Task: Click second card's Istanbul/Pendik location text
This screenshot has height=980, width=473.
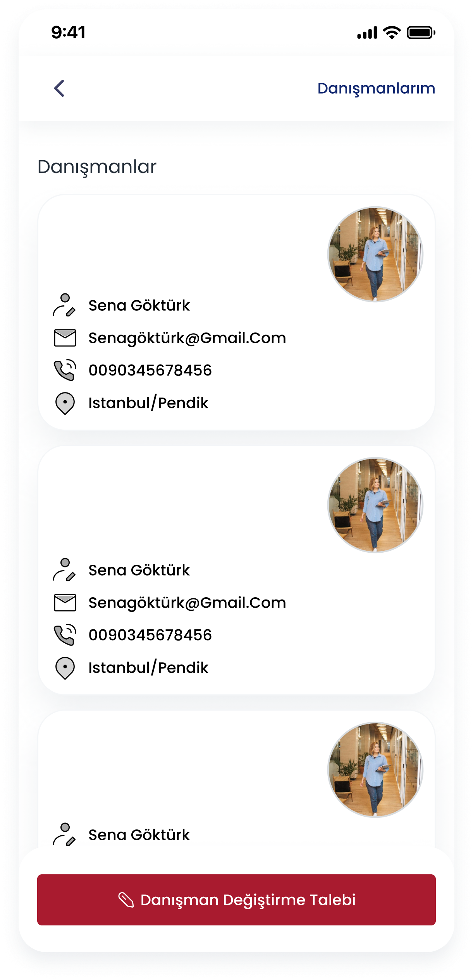Action: [148, 668]
